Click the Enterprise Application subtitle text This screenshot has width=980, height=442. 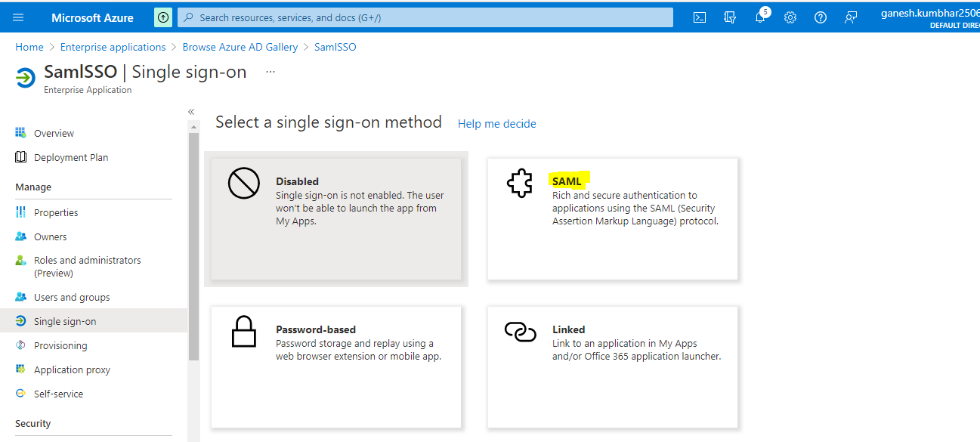click(x=88, y=90)
